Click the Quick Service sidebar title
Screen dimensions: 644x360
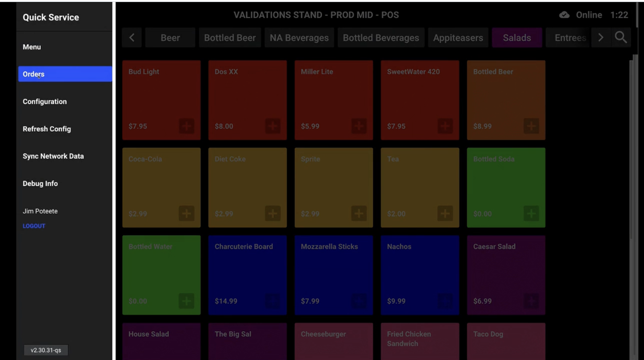click(x=51, y=17)
